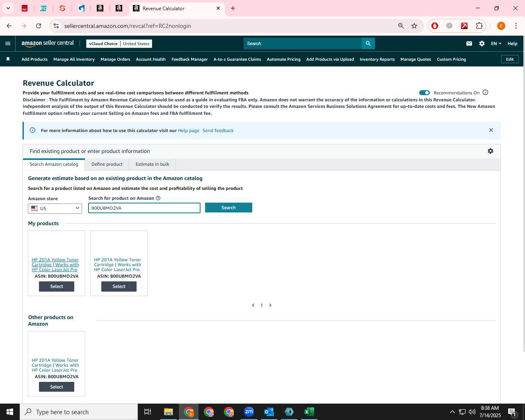525x420 pixels.
Task: Open Manage Quotes
Action: (415, 59)
